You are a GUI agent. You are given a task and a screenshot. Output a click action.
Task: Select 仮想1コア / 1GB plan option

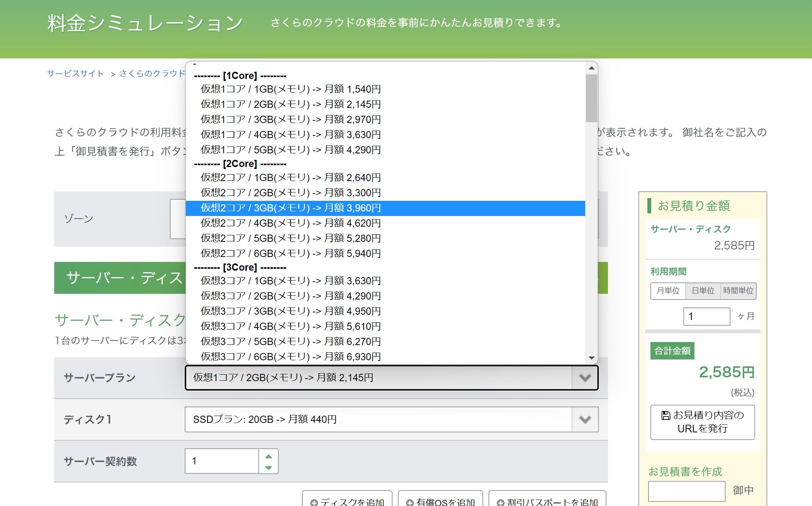(x=385, y=89)
